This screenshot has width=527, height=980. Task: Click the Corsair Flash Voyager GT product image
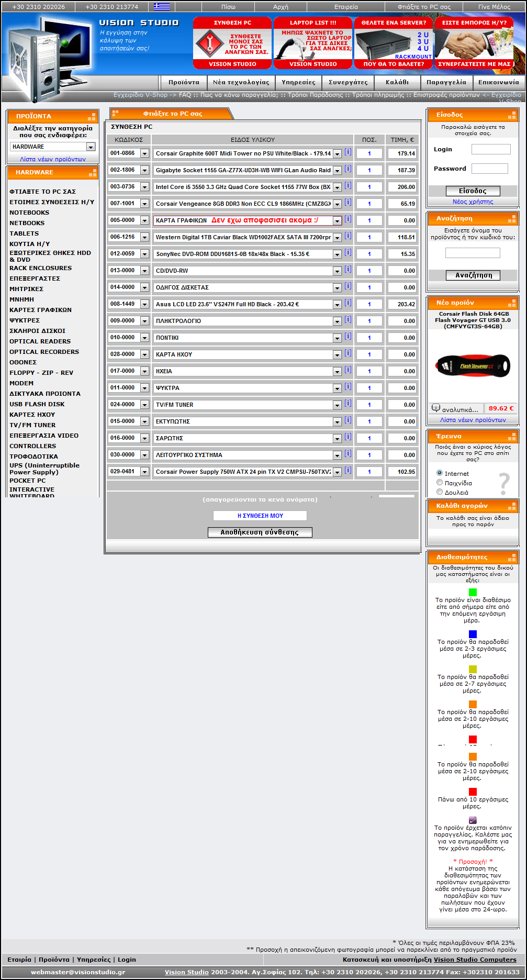pos(473,365)
